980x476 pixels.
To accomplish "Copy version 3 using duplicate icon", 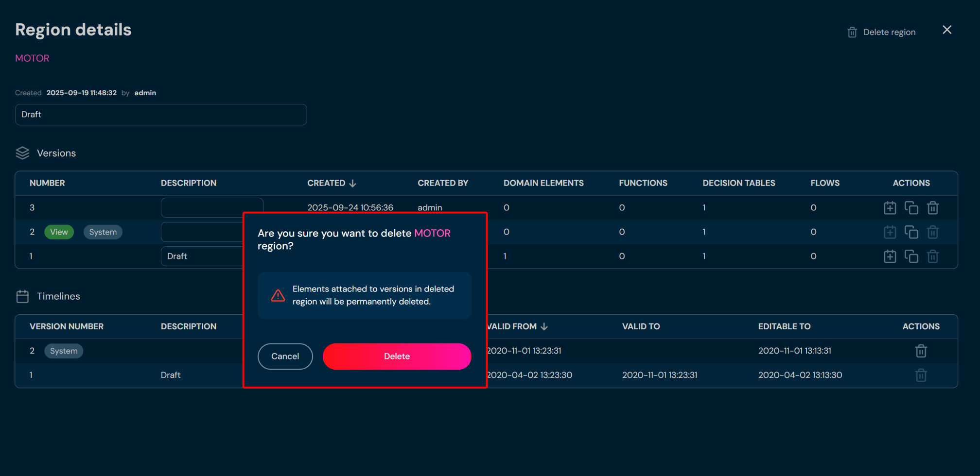I will pyautogui.click(x=911, y=208).
